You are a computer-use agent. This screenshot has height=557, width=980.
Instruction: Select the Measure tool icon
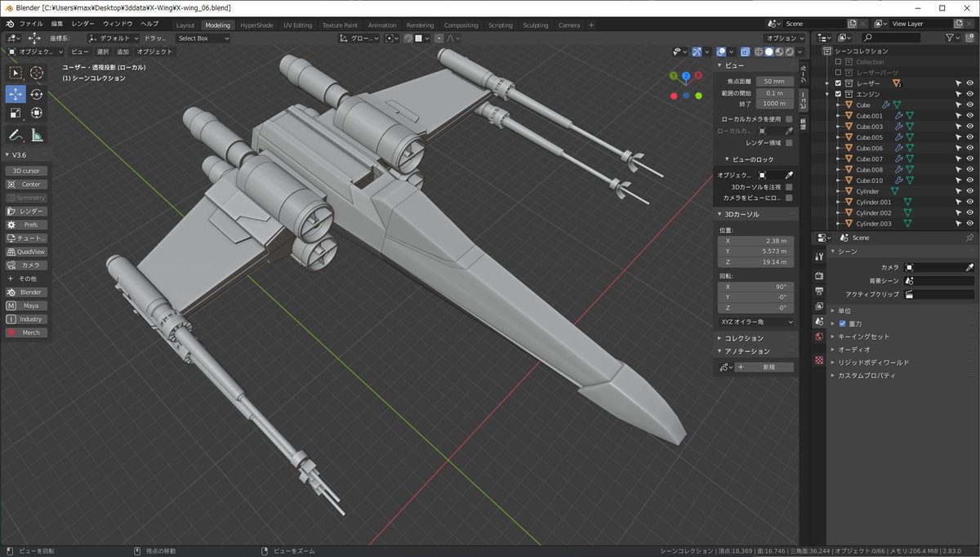pos(37,135)
